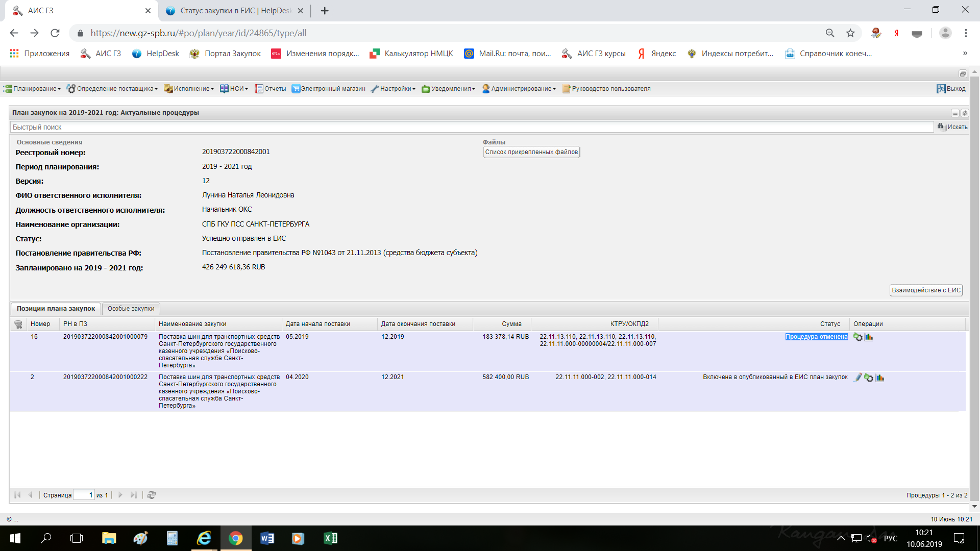The height and width of the screenshot is (551, 980).
Task: Click page number field in pager
Action: [84, 495]
